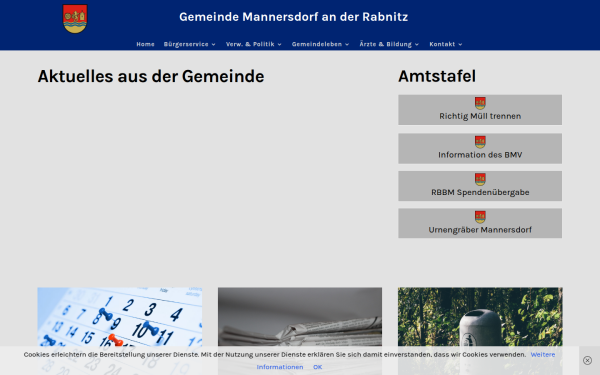The image size is (600, 375).
Task: Open the Kontakt dropdown chevron
Action: coord(460,44)
